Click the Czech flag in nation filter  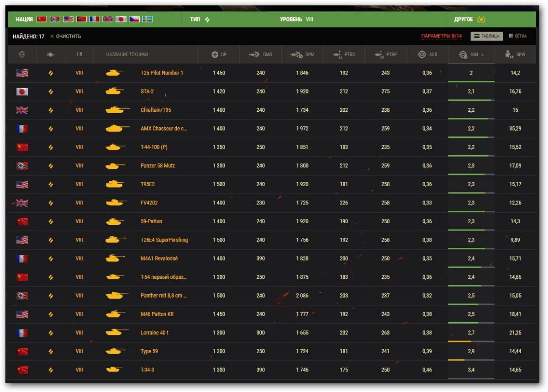(134, 19)
